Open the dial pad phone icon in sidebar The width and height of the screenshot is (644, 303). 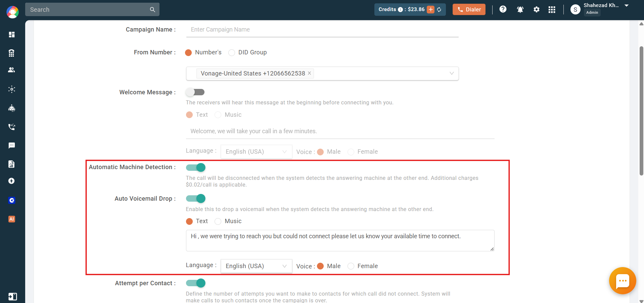[12, 53]
